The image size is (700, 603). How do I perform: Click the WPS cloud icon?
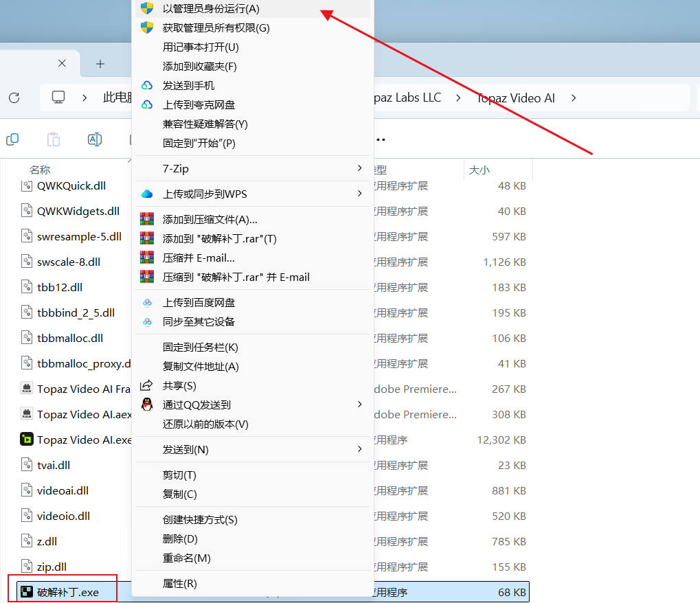point(147,194)
